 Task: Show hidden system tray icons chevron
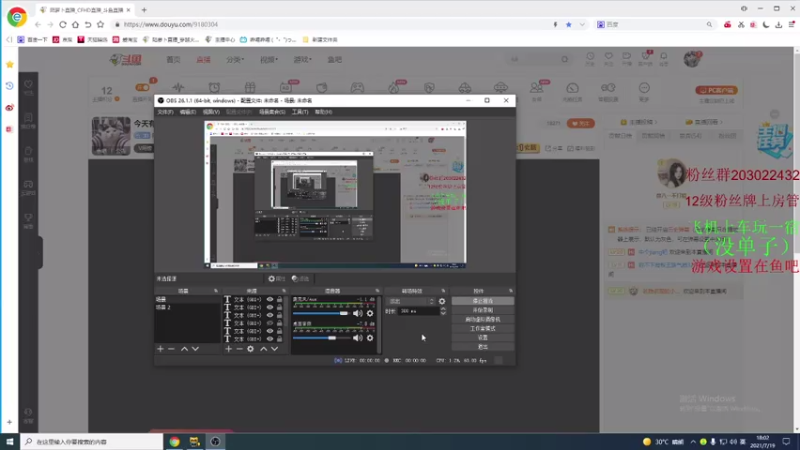pyautogui.click(x=693, y=442)
